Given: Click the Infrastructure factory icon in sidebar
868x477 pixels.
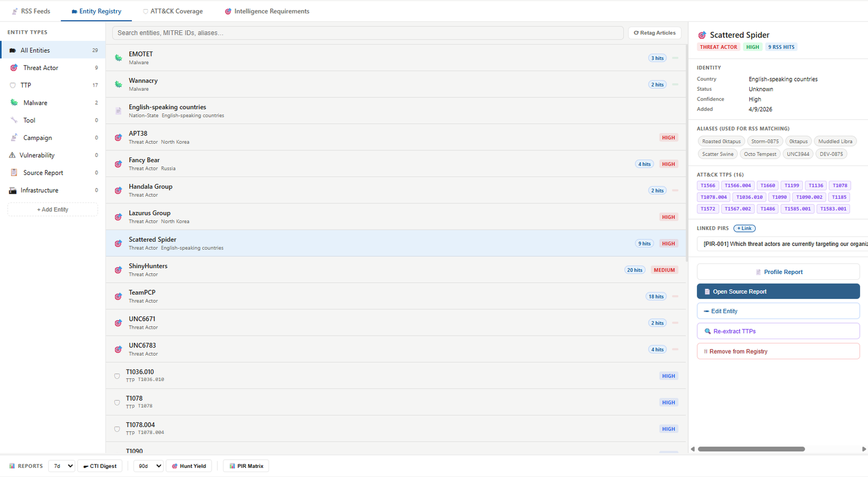Looking at the screenshot, I should point(12,190).
